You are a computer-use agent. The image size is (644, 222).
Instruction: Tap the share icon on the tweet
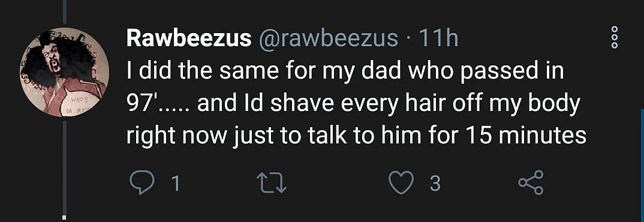click(531, 184)
